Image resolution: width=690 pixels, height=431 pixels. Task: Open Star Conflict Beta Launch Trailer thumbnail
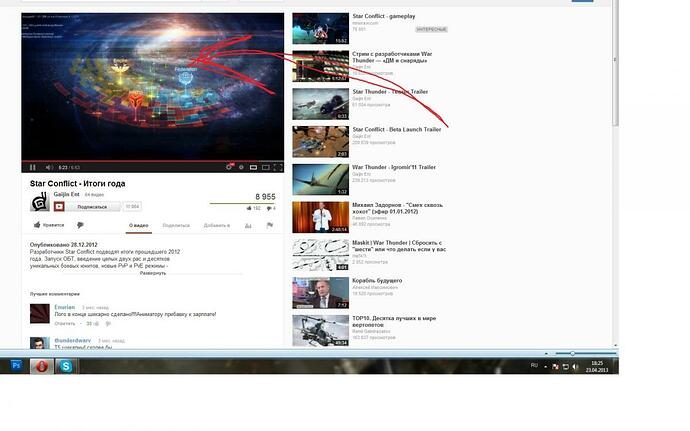(x=320, y=142)
